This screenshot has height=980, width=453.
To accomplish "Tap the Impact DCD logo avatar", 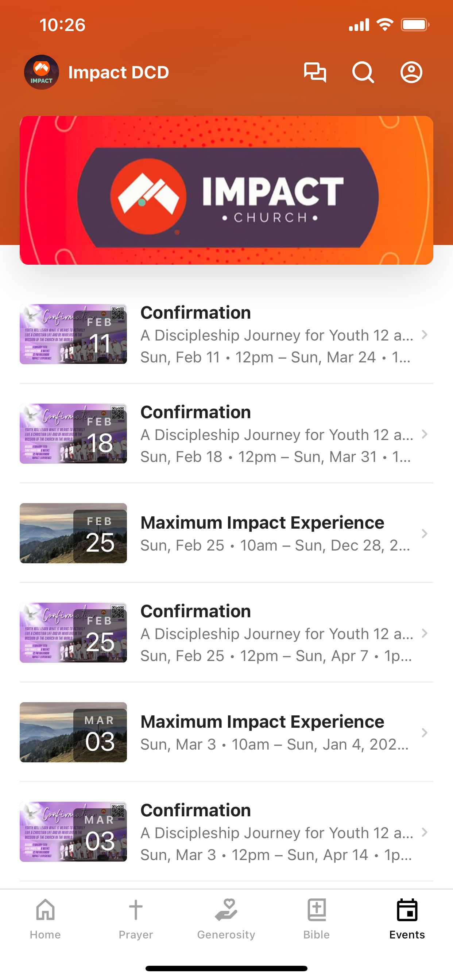I will [42, 72].
